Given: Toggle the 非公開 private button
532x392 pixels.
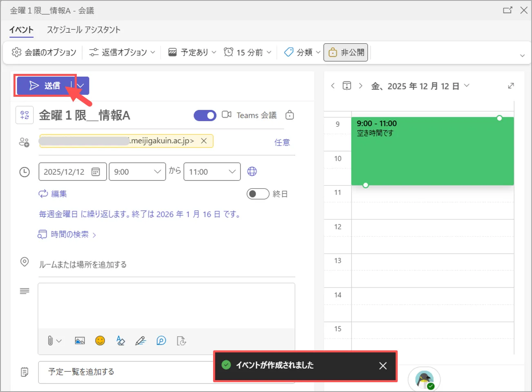Looking at the screenshot, I should coord(346,52).
